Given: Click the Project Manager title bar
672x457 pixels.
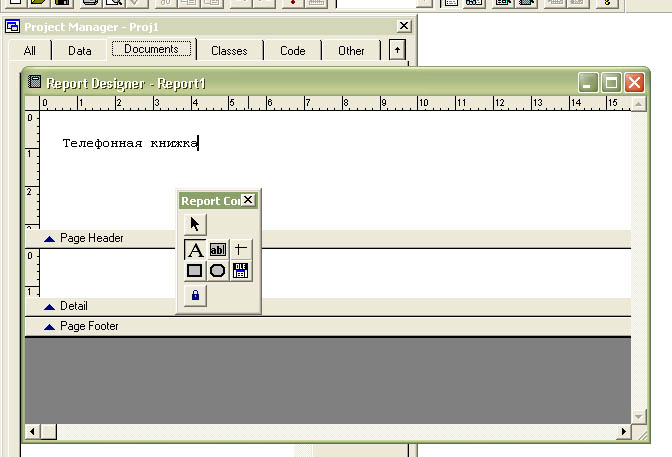Looking at the screenshot, I should [x=209, y=27].
